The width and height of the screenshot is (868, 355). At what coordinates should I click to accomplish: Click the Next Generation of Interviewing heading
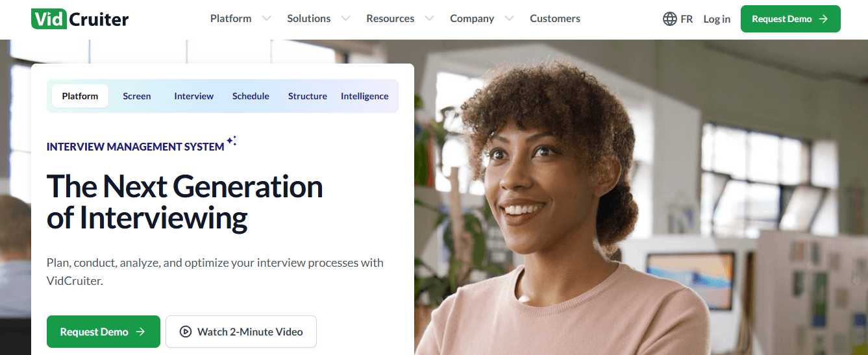(184, 202)
